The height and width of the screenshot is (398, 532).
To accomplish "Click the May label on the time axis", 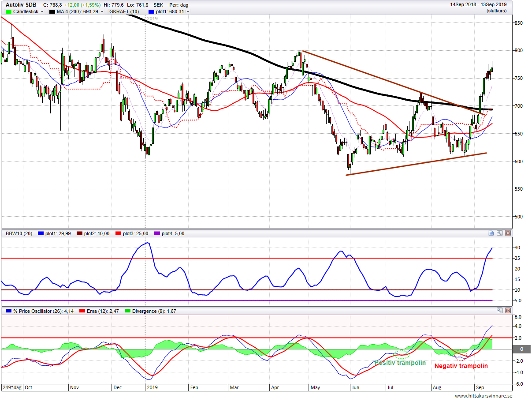I will point(316,387).
